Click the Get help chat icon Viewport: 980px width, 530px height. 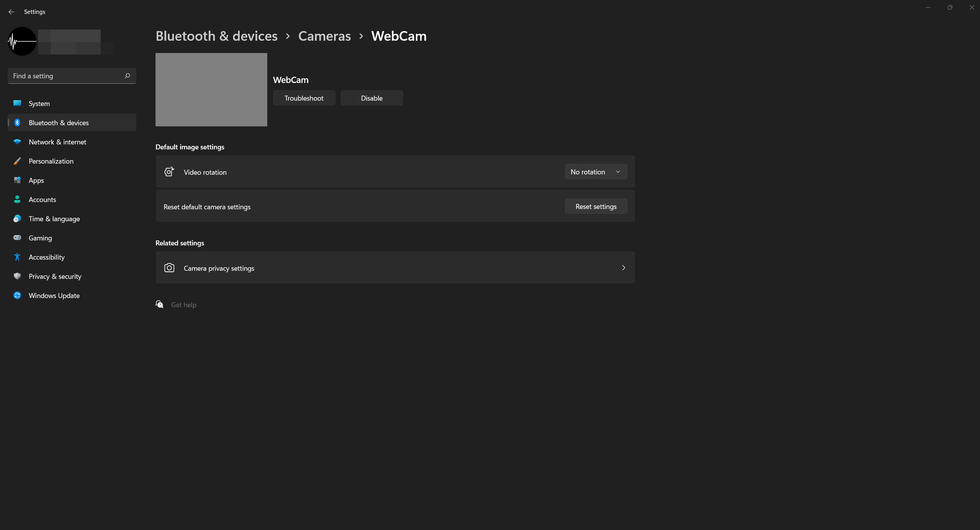click(x=159, y=305)
